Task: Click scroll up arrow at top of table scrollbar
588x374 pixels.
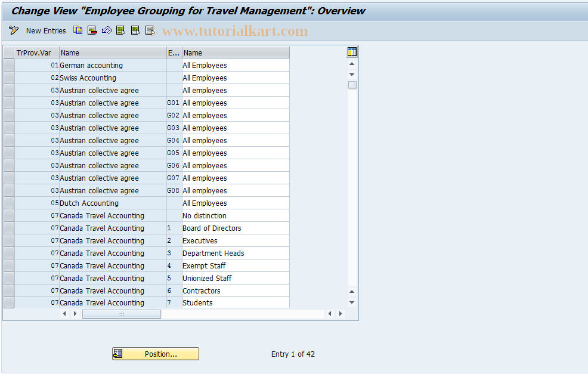Action: point(352,64)
